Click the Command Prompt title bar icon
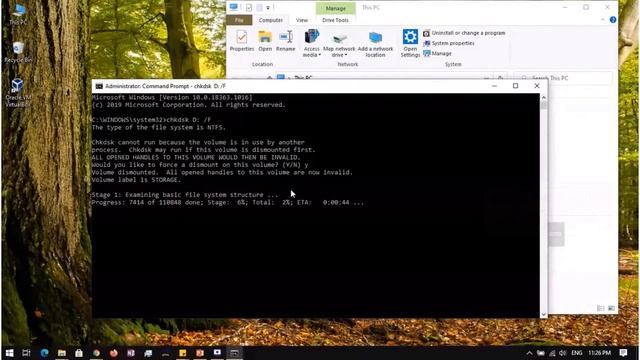This screenshot has height=360, width=640. pyautogui.click(x=99, y=86)
